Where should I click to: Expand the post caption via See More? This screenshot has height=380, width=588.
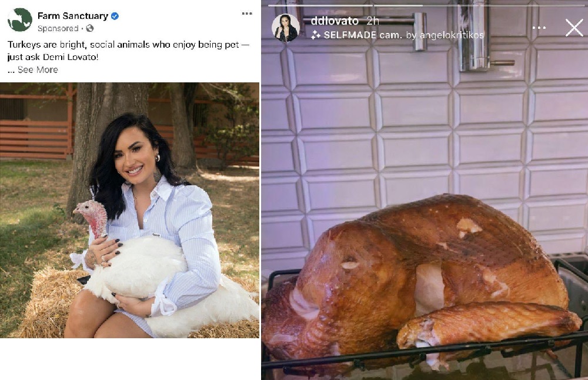pos(38,70)
